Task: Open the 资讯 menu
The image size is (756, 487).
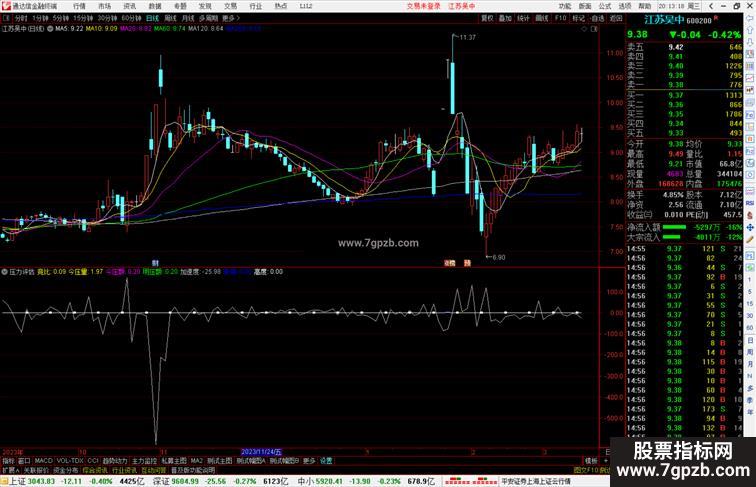Action: (129, 6)
